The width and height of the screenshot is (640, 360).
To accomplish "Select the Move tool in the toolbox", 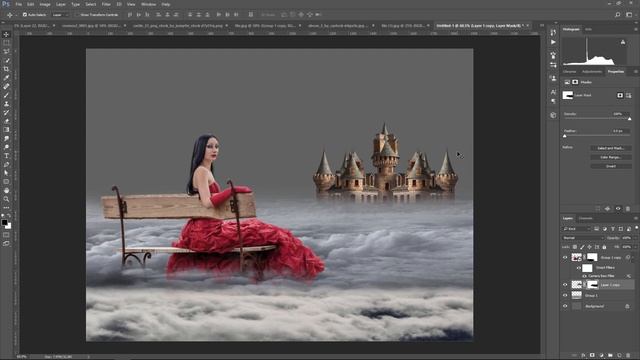I will point(6,34).
